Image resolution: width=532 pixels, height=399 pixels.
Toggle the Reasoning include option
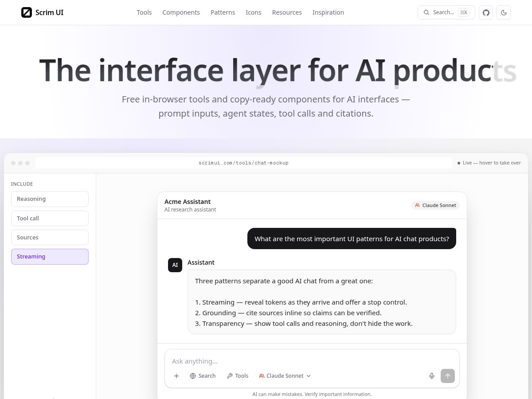pyautogui.click(x=50, y=199)
